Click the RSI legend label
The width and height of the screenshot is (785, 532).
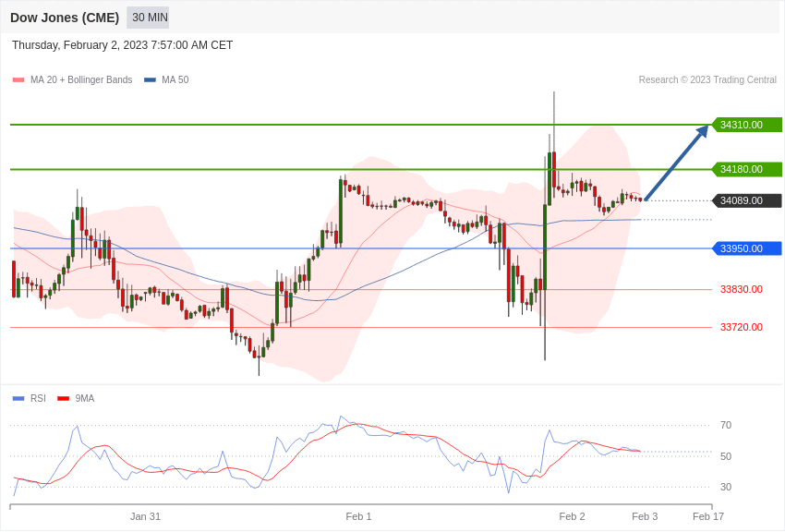click(x=38, y=398)
